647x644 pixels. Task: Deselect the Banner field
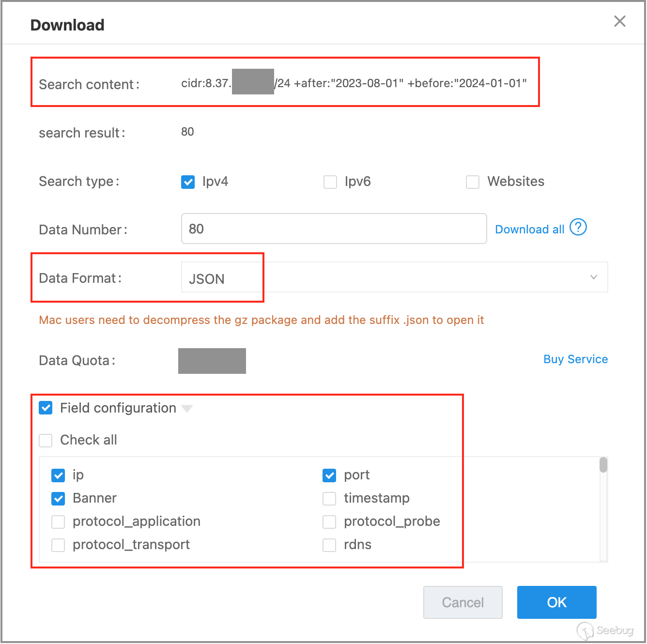pos(58,499)
